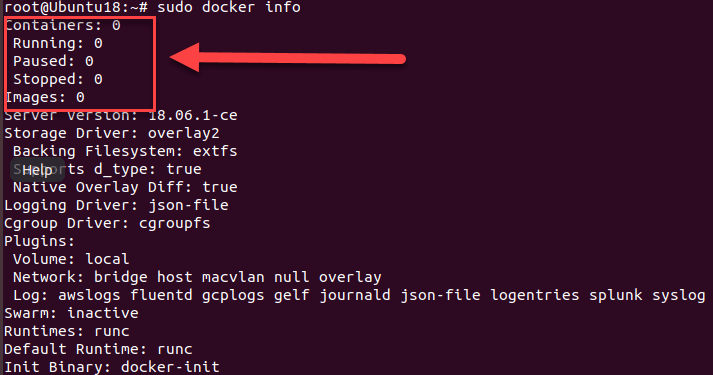This screenshot has width=713, height=375.
Task: Click the 'Native Overlay Diff: true' line
Action: [x=125, y=187]
